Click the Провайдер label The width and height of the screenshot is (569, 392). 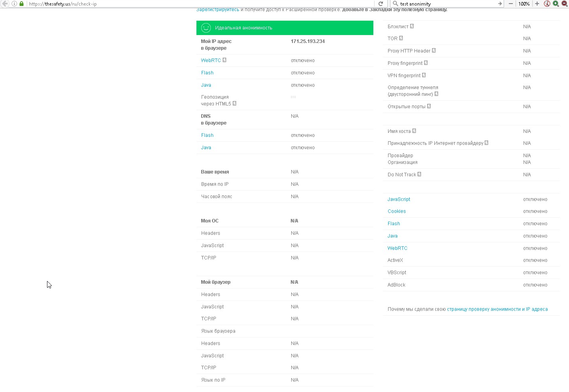tap(400, 156)
